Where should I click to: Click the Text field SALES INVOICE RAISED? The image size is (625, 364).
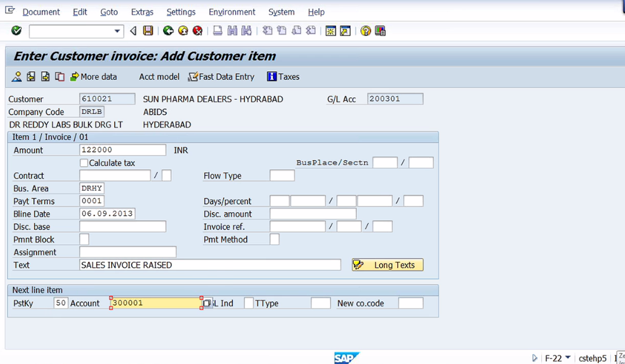(x=210, y=265)
